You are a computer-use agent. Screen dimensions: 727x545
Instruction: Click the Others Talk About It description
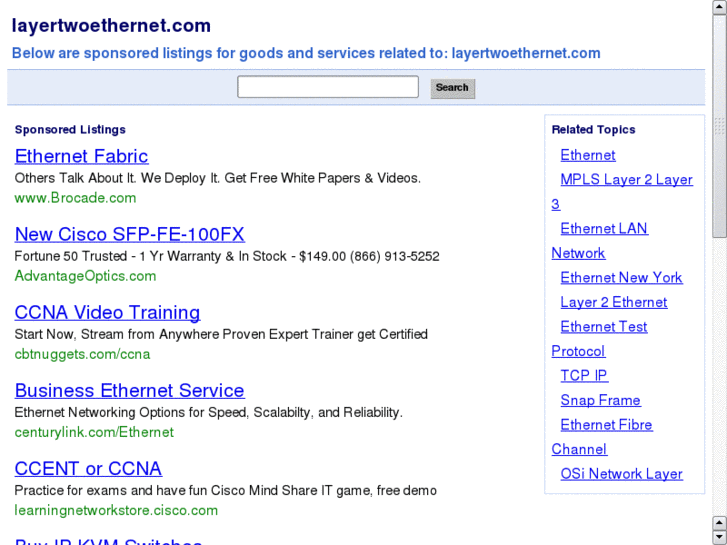pos(217,178)
